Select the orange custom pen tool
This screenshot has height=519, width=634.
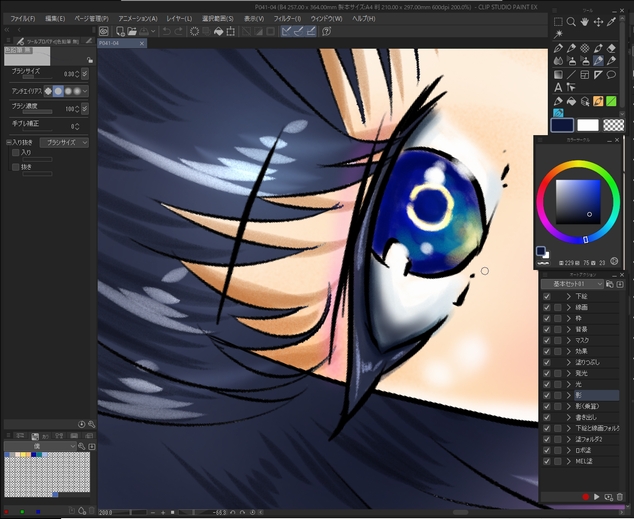click(x=598, y=101)
